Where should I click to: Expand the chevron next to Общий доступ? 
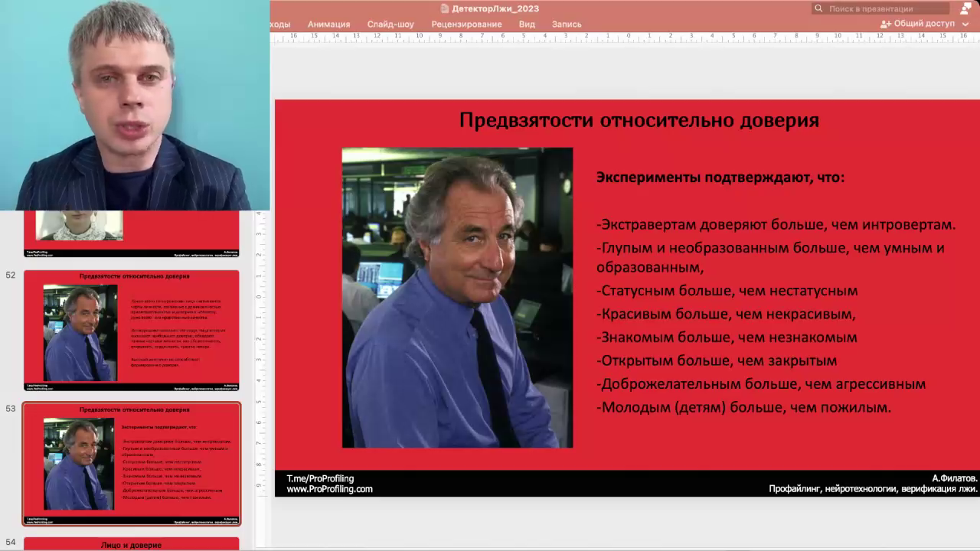[965, 24]
